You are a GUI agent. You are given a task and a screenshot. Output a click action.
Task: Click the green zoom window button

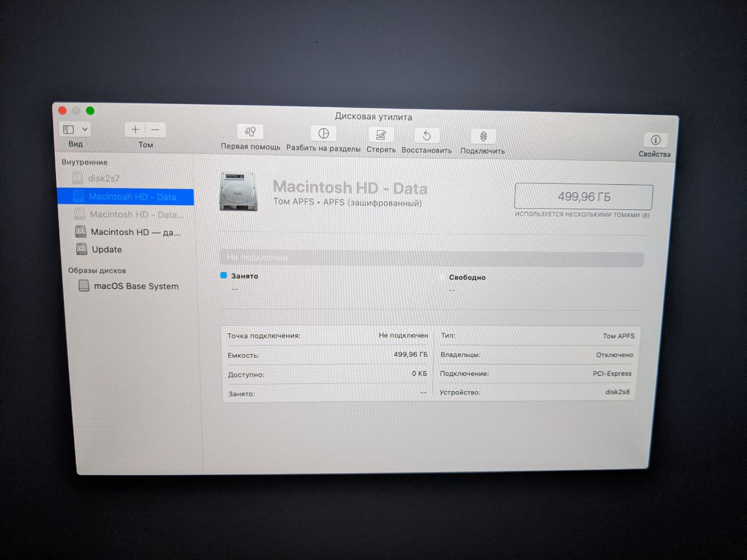click(90, 111)
